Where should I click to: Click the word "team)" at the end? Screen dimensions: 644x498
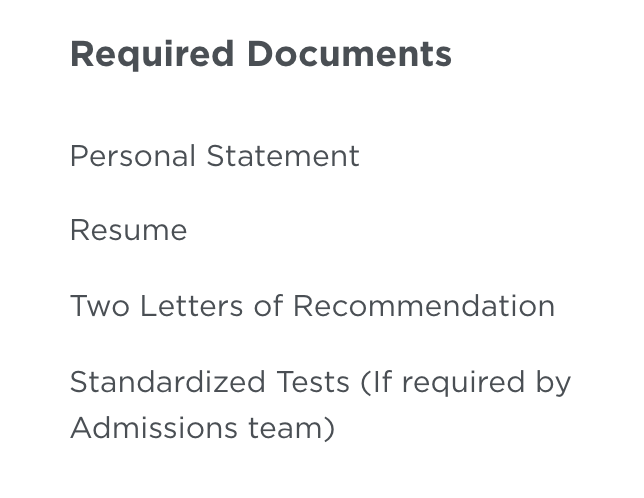(292, 428)
